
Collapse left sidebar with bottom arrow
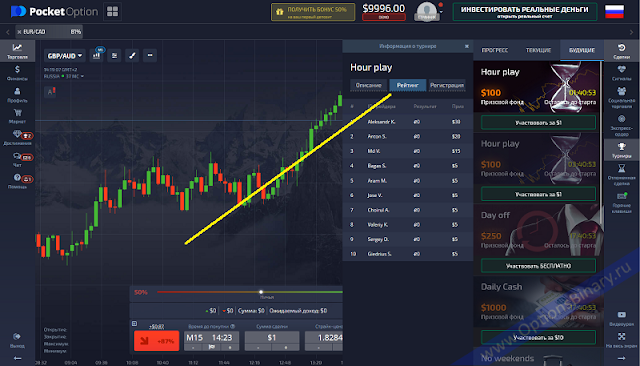(17, 358)
